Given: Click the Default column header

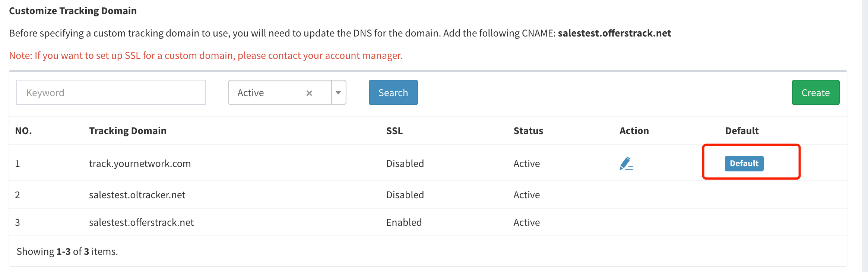Looking at the screenshot, I should coord(741,131).
